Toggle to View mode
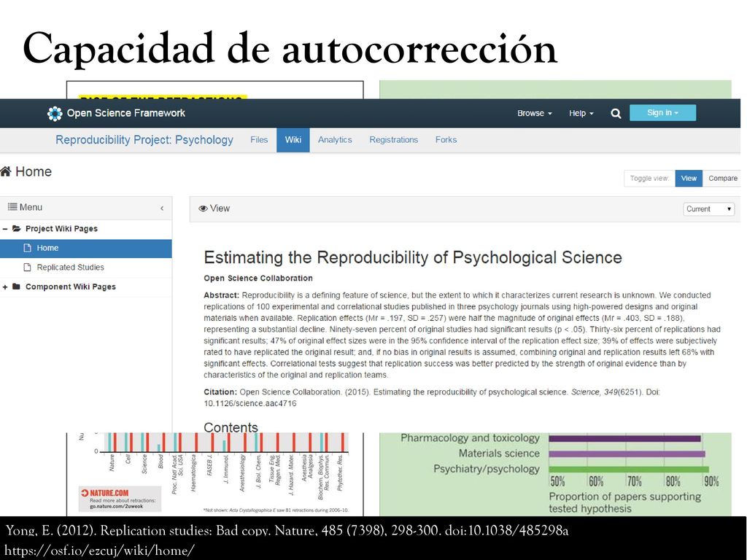 689,178
